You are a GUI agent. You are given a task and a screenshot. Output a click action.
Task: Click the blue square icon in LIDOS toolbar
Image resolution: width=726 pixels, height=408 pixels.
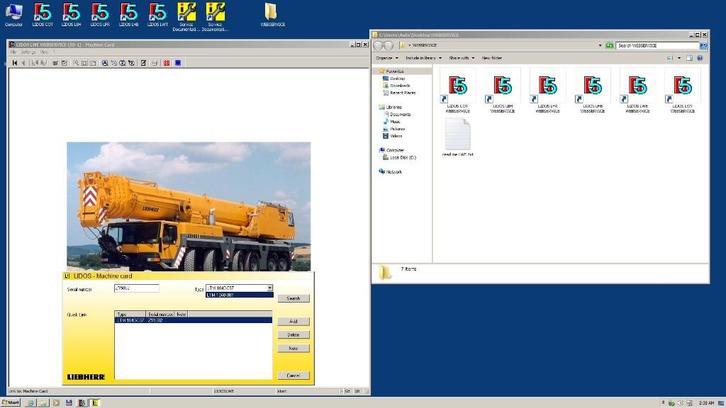point(177,63)
